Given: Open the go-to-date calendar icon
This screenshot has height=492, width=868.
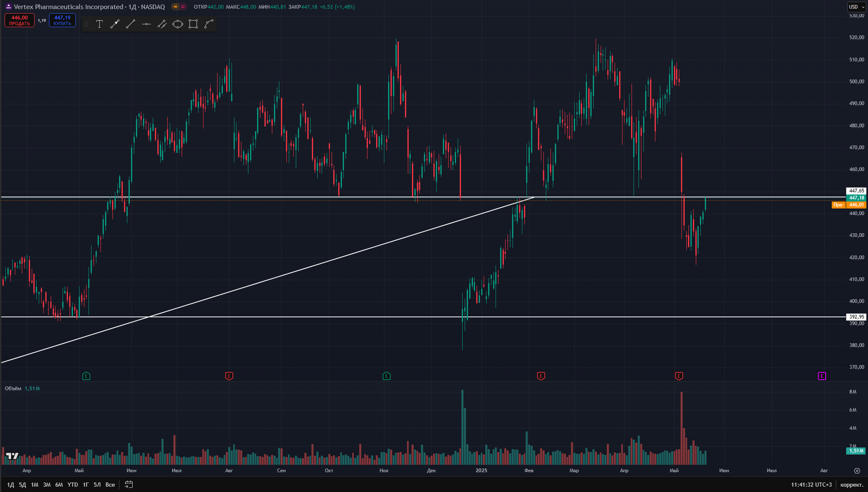Looking at the screenshot, I should 129,484.
